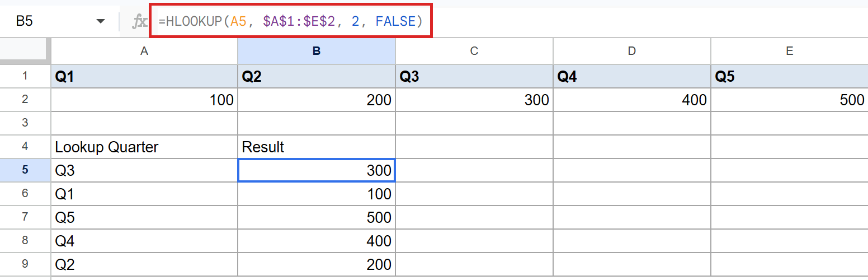Select row 9 header
Screen dimensions: 868x280
(x=25, y=264)
